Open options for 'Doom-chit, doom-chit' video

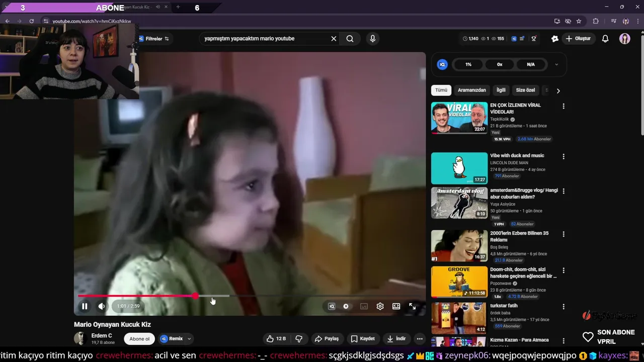coord(563,270)
